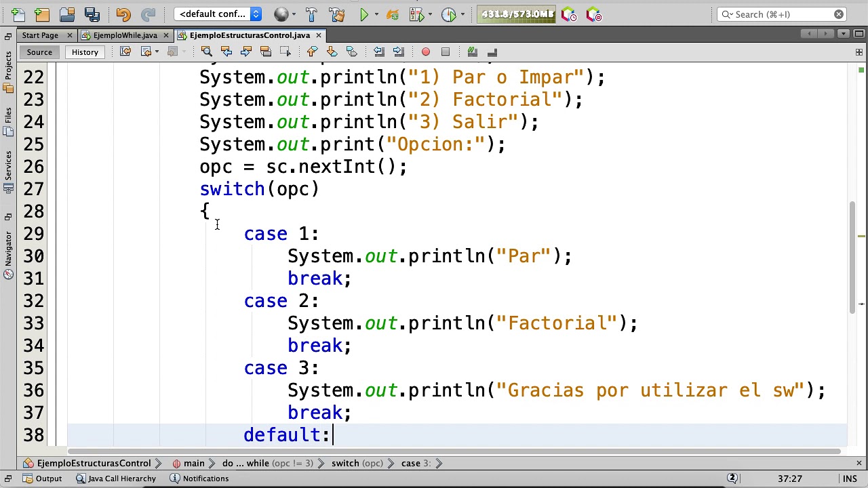Viewport: 868px width, 488px height.
Task: Switch editor to History view
Action: [x=85, y=52]
